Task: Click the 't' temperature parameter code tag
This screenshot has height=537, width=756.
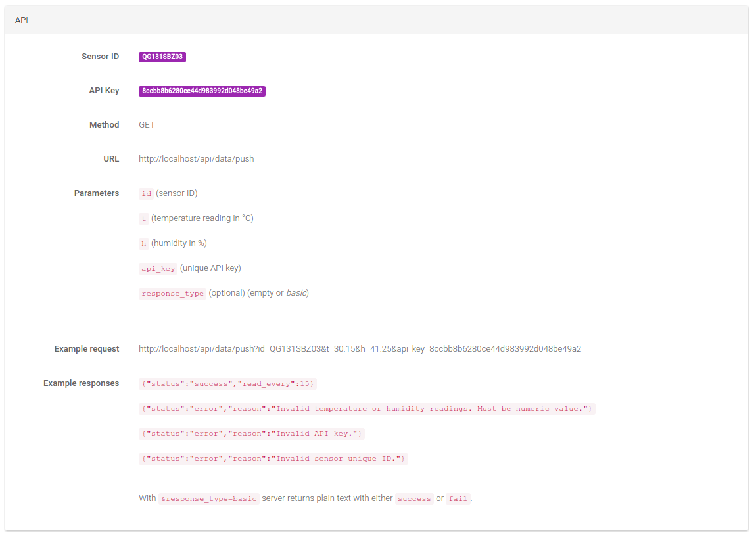Action: click(144, 219)
